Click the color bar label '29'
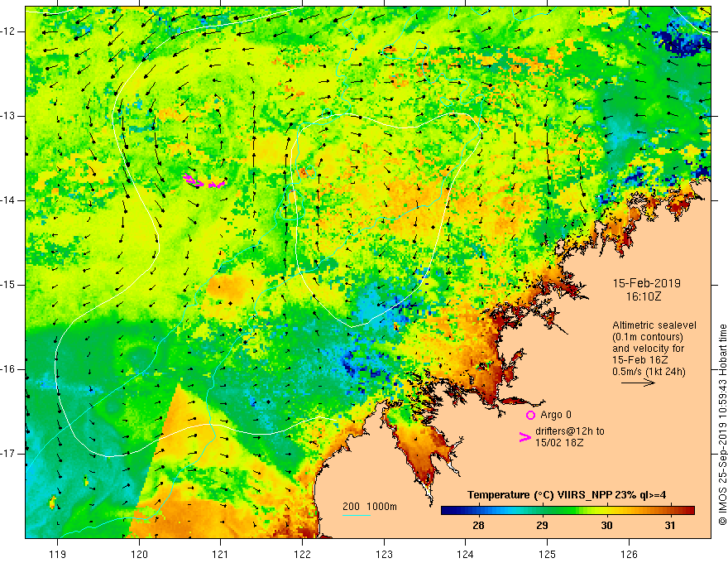The image size is (728, 563). (542, 526)
